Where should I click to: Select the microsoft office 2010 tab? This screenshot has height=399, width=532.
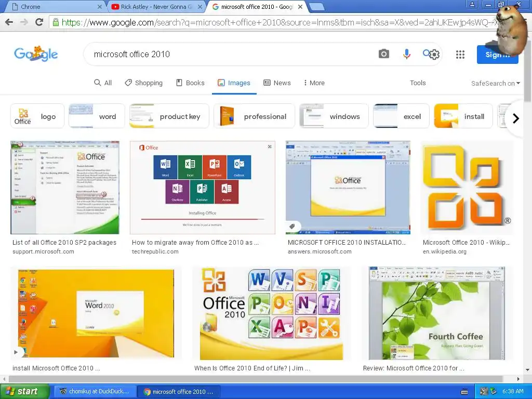pos(256,7)
